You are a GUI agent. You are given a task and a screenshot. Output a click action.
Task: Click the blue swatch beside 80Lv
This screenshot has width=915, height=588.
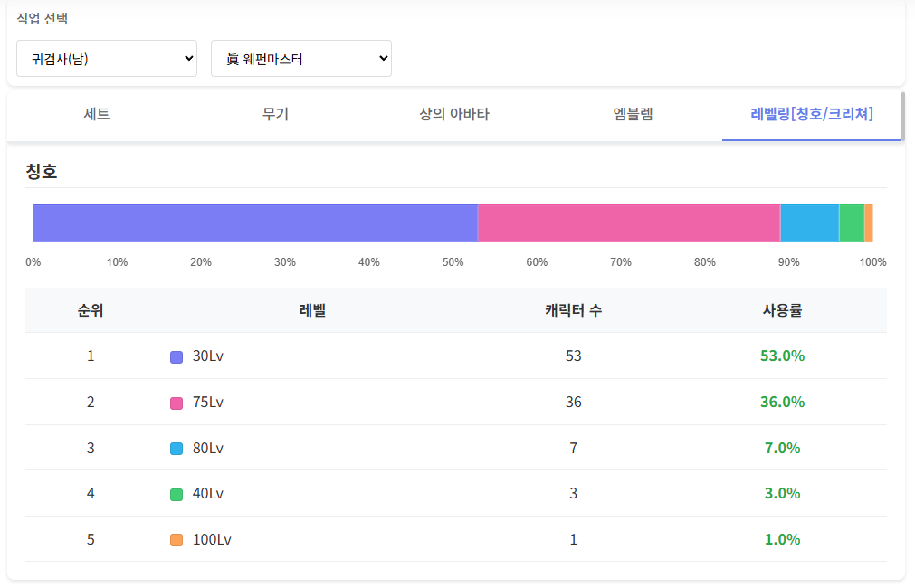click(x=176, y=449)
